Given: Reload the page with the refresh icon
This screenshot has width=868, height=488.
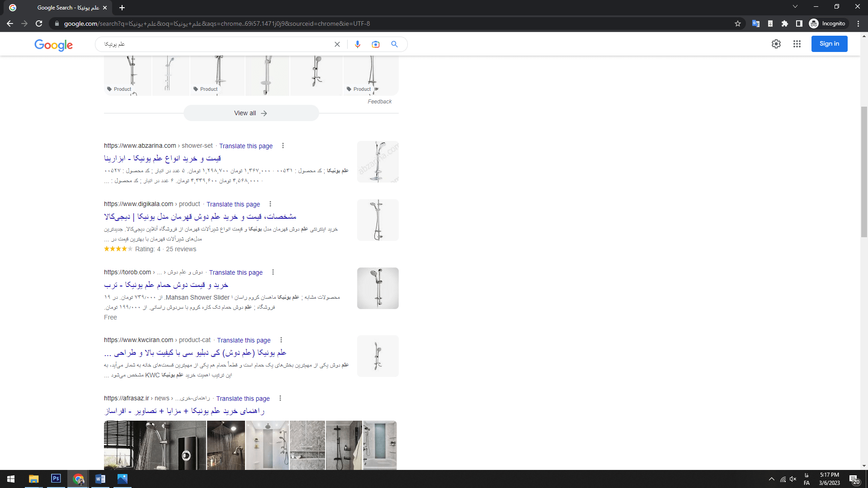Looking at the screenshot, I should pyautogui.click(x=39, y=23).
